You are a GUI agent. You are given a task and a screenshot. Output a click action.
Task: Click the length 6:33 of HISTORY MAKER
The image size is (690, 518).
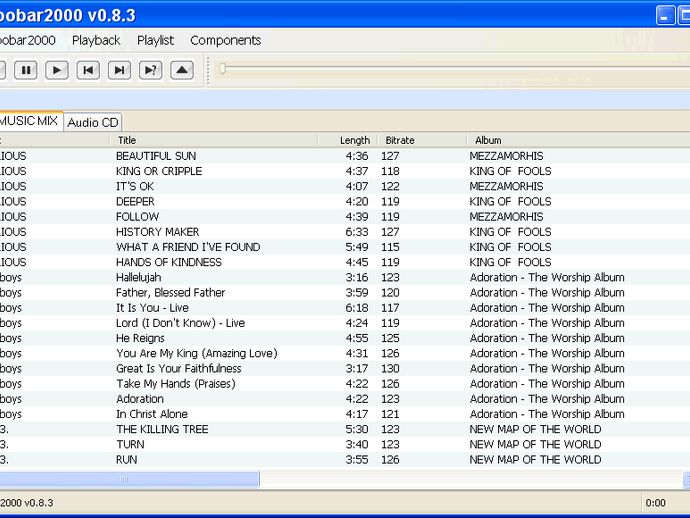pyautogui.click(x=356, y=232)
